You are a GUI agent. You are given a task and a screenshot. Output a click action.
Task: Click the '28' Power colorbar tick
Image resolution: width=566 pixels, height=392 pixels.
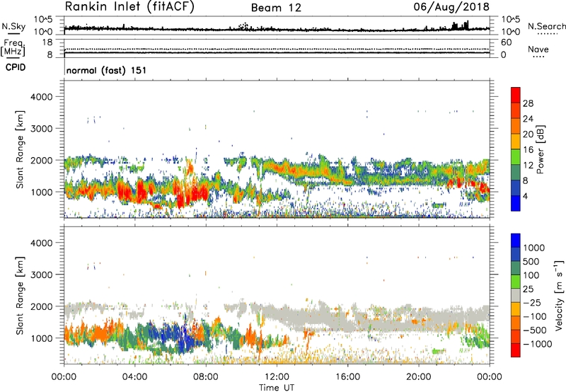(x=528, y=103)
